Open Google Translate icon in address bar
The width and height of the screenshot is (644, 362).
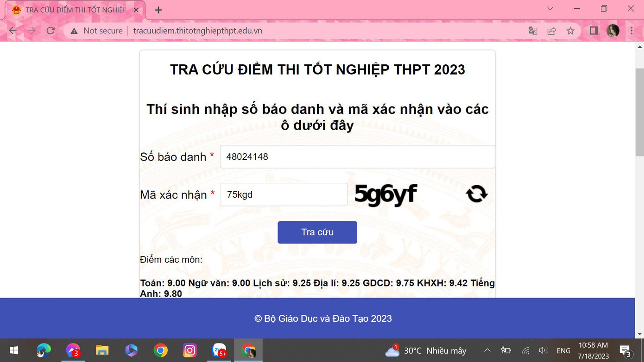[532, 31]
